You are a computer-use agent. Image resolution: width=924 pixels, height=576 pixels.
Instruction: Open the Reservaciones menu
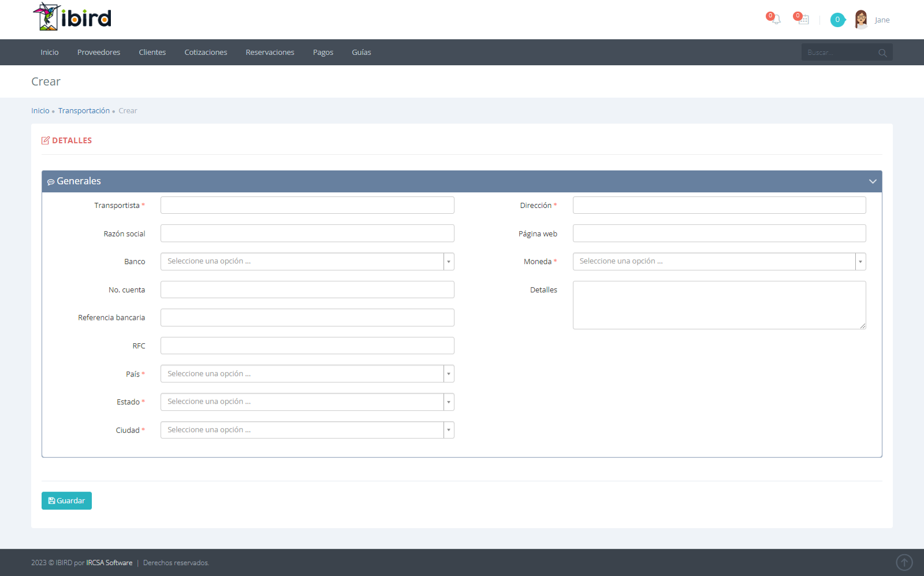point(270,53)
